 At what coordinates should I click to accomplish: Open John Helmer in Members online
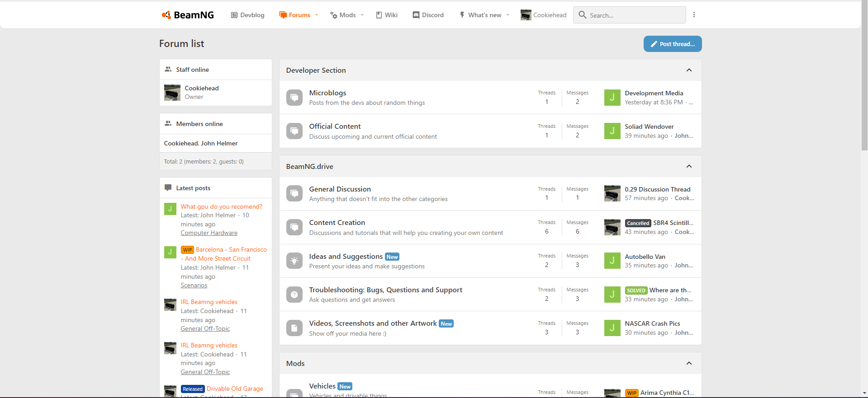point(219,143)
